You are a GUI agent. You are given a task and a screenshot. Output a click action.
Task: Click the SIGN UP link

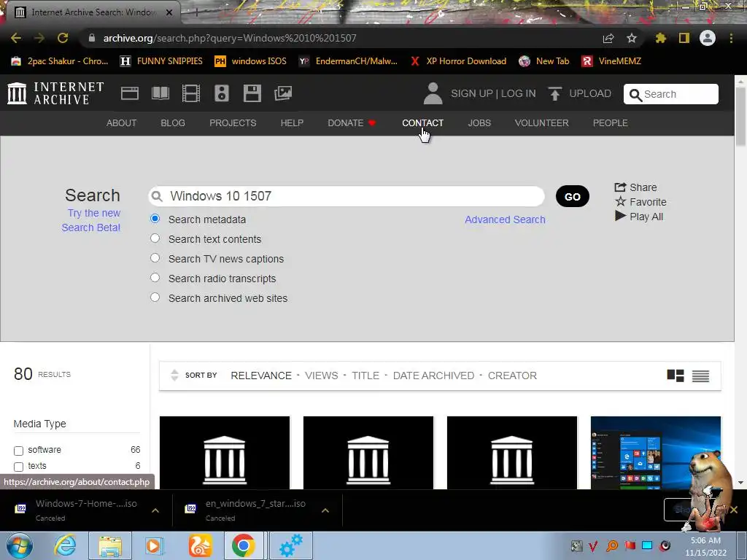[x=472, y=93]
